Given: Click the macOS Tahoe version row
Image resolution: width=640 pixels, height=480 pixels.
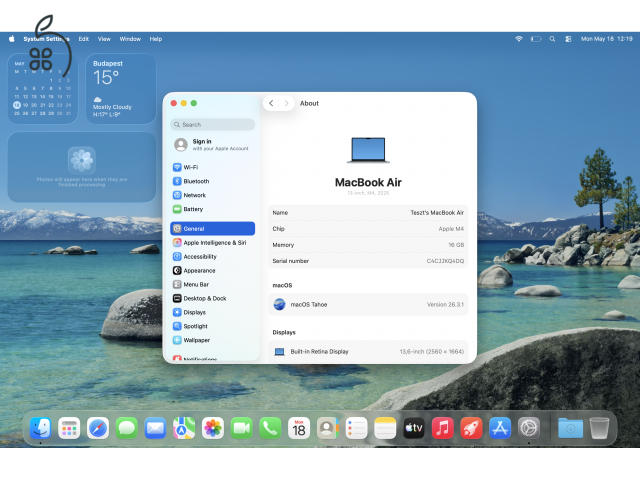Looking at the screenshot, I should [x=368, y=304].
